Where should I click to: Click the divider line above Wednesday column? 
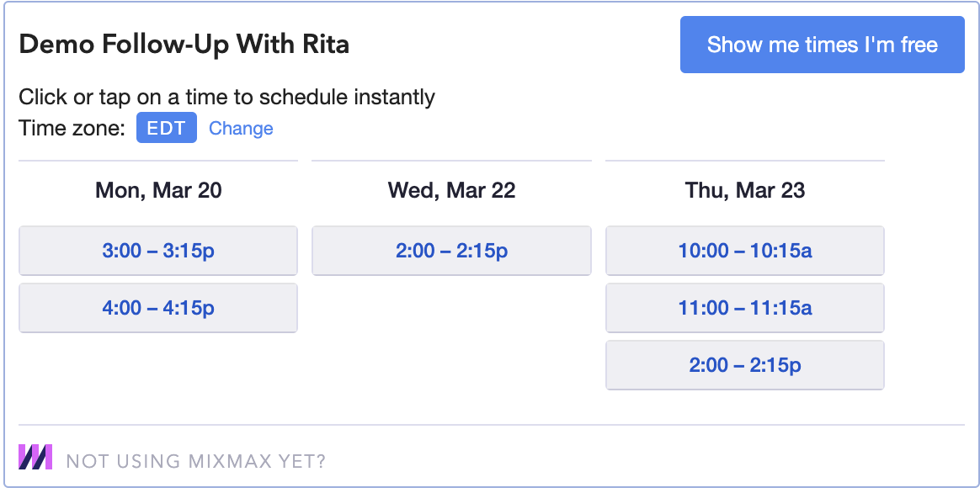[x=451, y=160]
